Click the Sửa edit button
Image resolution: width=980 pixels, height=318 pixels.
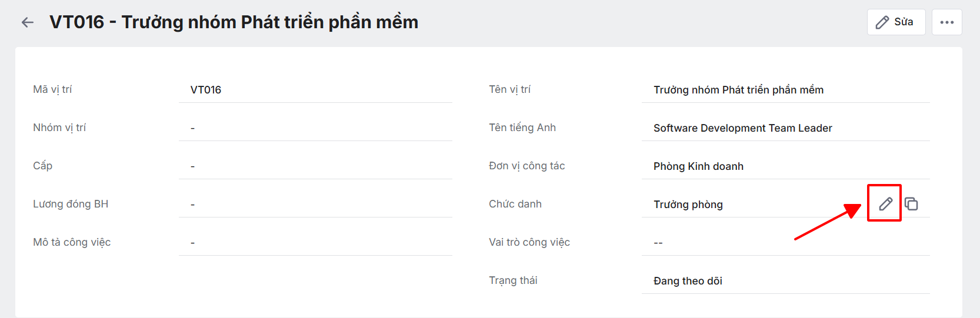click(895, 22)
